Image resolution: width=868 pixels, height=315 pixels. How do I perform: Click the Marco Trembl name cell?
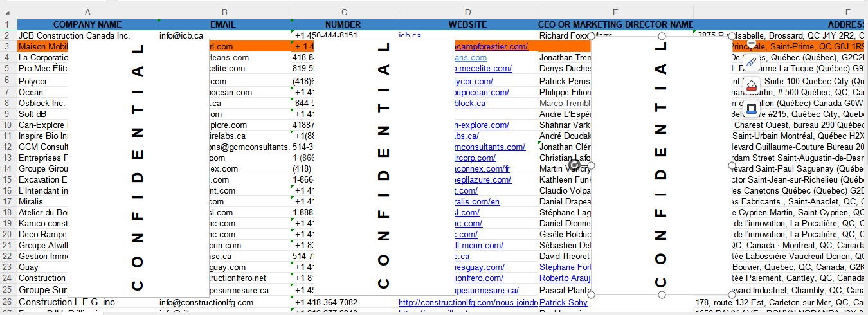[564, 103]
